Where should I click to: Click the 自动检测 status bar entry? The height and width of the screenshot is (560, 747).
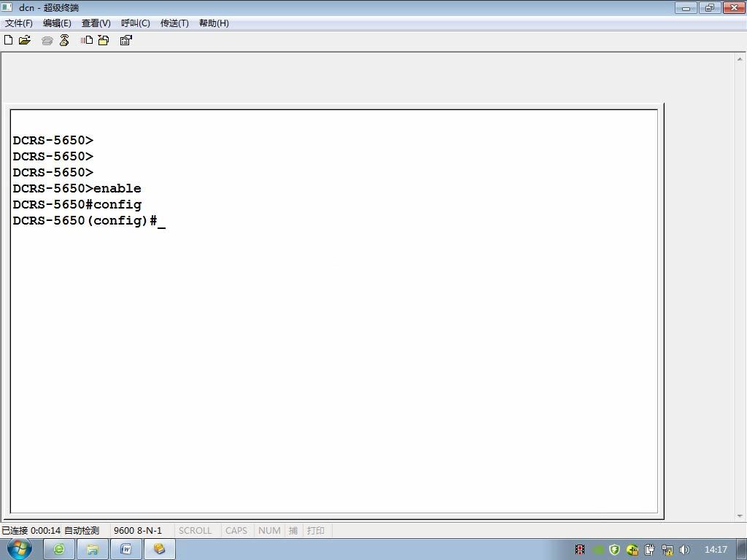82,531
